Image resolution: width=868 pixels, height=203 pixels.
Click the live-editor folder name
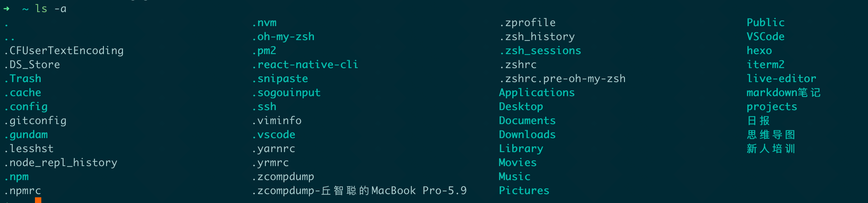tap(781, 79)
